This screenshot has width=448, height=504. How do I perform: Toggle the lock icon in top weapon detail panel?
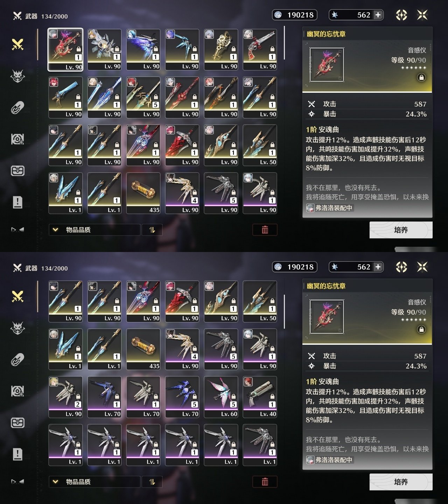pos(421,77)
